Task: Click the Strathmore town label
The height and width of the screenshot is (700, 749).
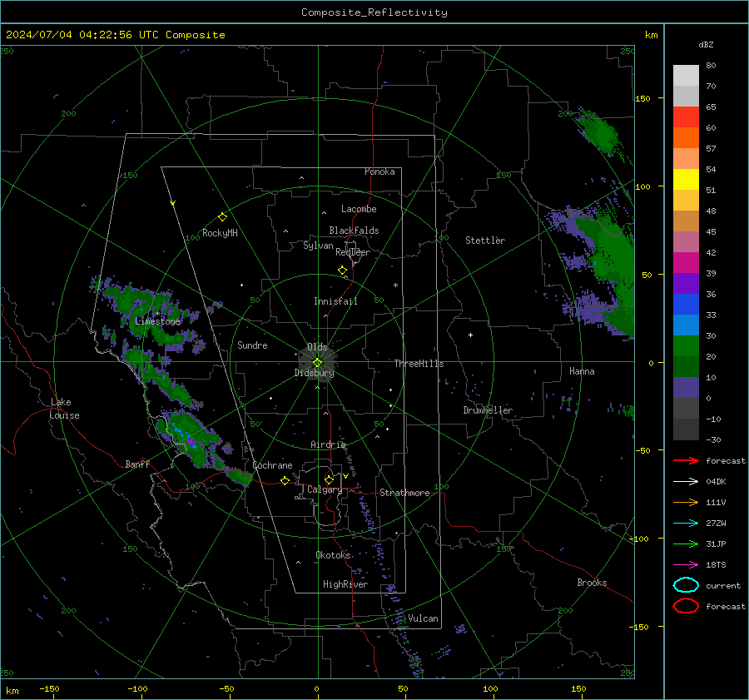Action: [x=404, y=493]
